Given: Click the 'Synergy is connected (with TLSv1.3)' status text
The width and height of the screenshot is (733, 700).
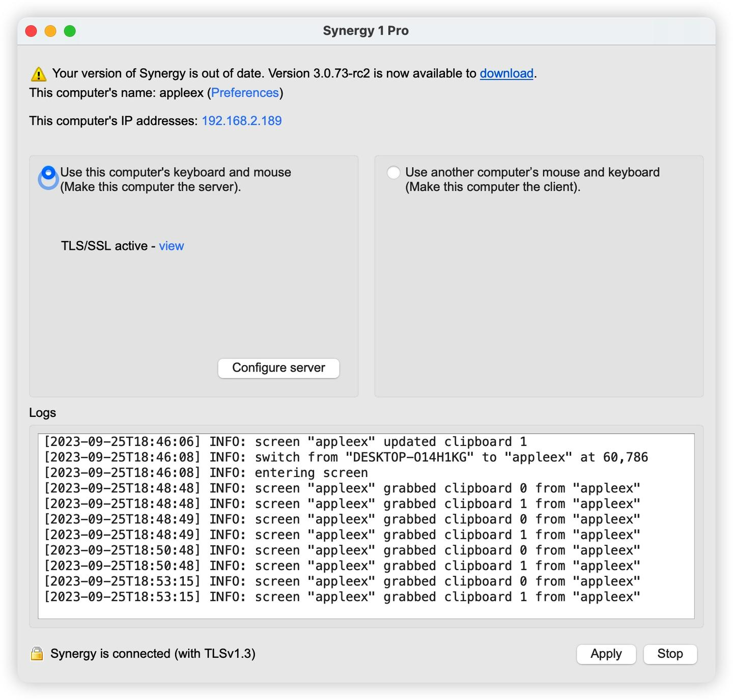Looking at the screenshot, I should coord(153,654).
